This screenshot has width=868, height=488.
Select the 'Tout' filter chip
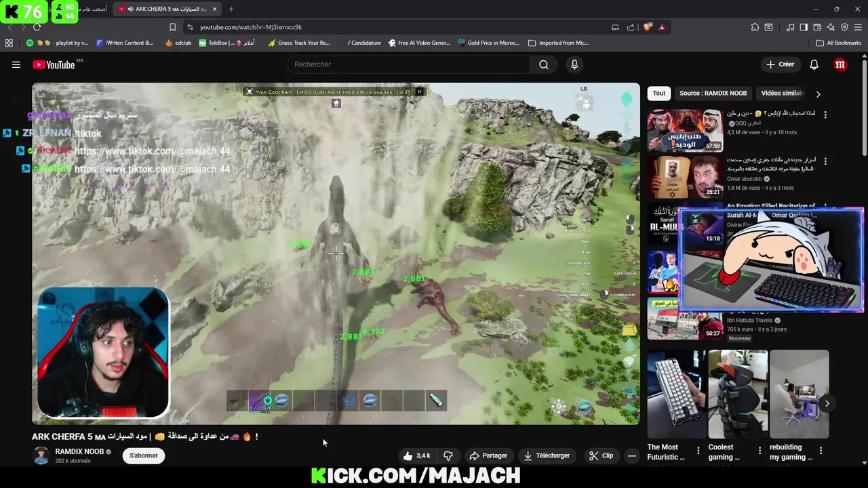coord(659,94)
